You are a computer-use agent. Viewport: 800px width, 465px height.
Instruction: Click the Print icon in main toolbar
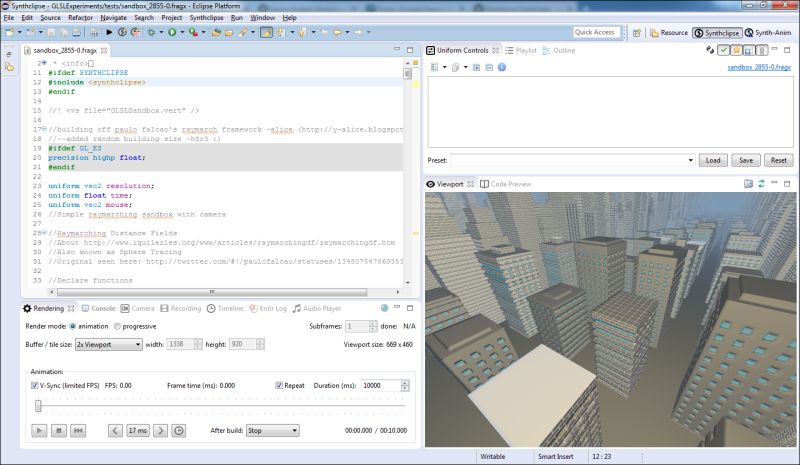coord(76,32)
